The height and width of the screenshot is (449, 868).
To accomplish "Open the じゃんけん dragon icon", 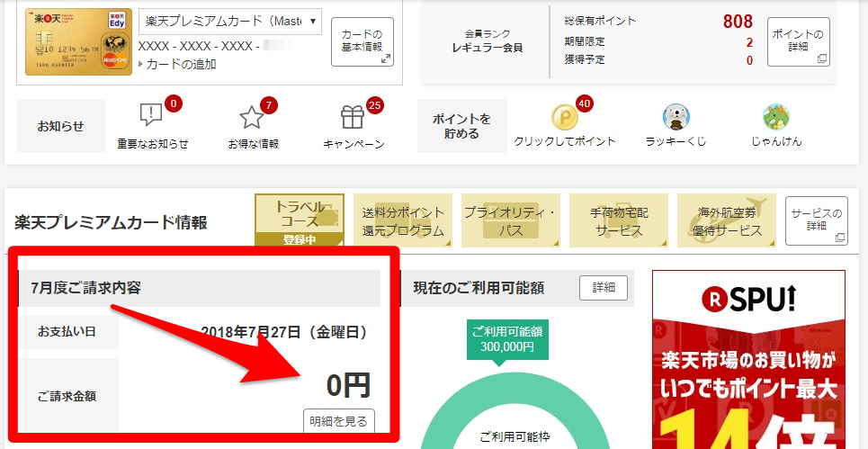I will [776, 117].
